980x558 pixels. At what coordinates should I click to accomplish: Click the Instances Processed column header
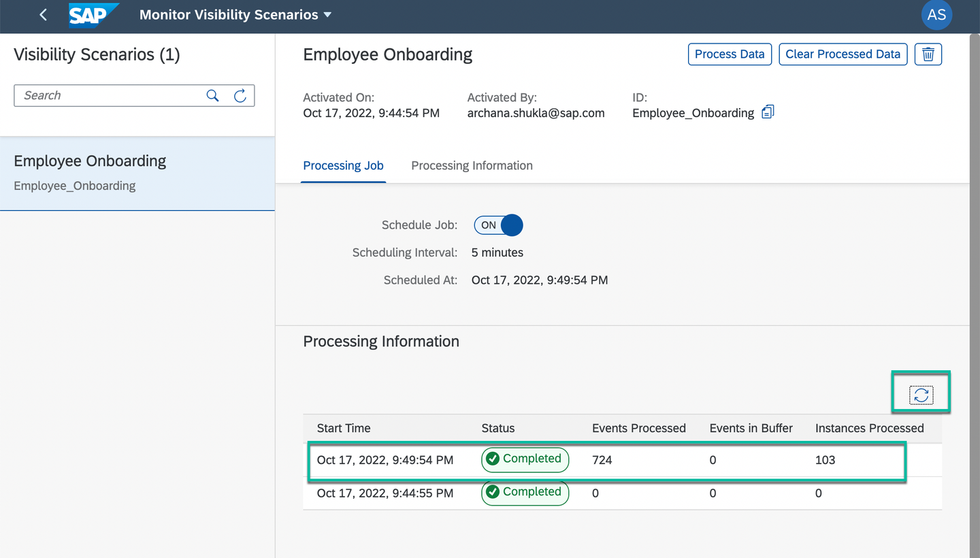pos(870,429)
